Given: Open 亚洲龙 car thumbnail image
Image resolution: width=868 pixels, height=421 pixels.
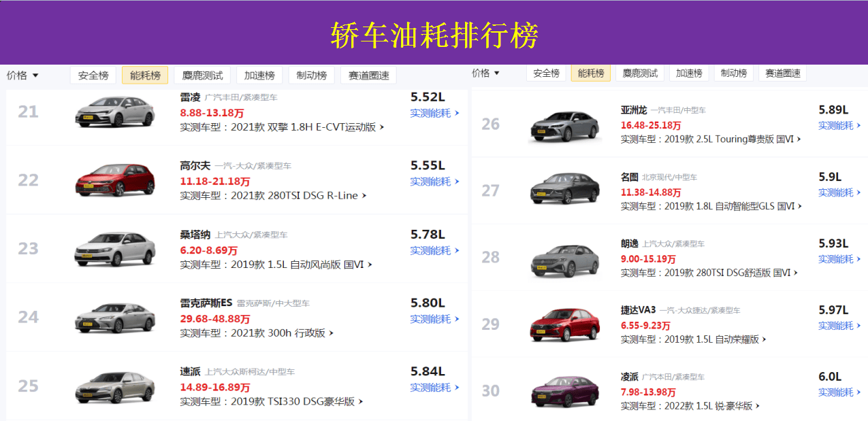Looking at the screenshot, I should [565, 125].
